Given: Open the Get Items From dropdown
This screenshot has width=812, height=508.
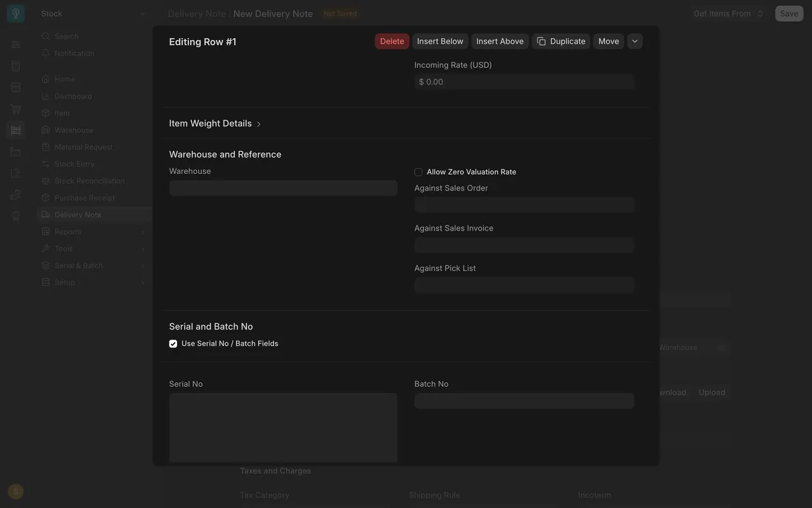Looking at the screenshot, I should 728,13.
